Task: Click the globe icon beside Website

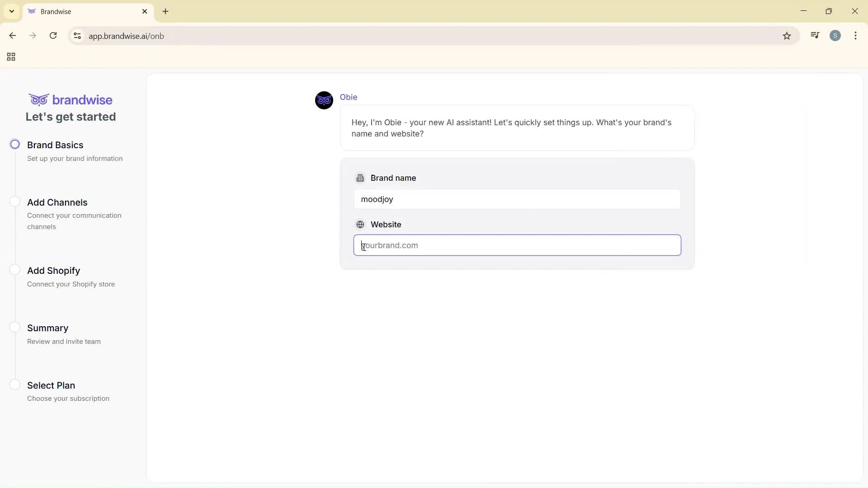Action: pos(360,224)
